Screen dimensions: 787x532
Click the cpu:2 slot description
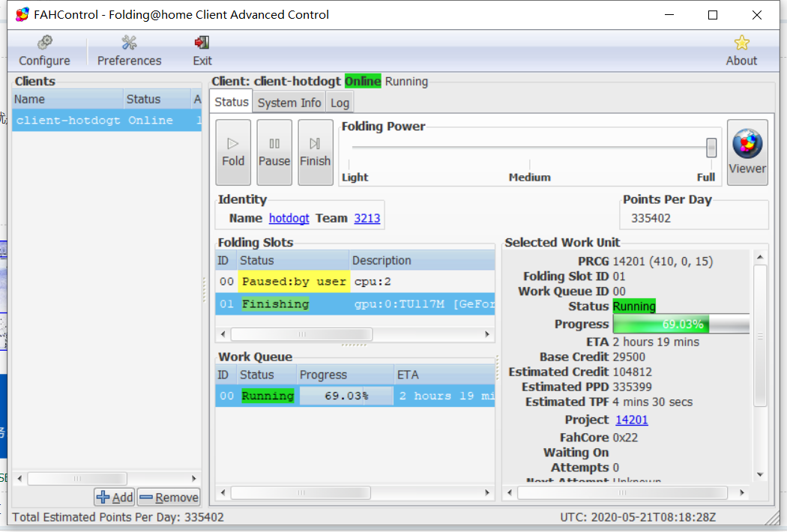point(373,282)
